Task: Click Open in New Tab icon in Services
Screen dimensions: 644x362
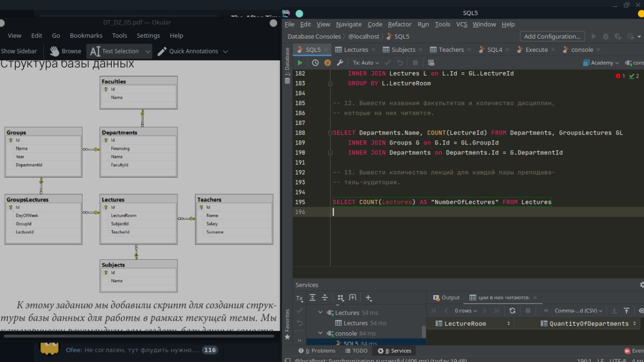Action: tap(353, 298)
